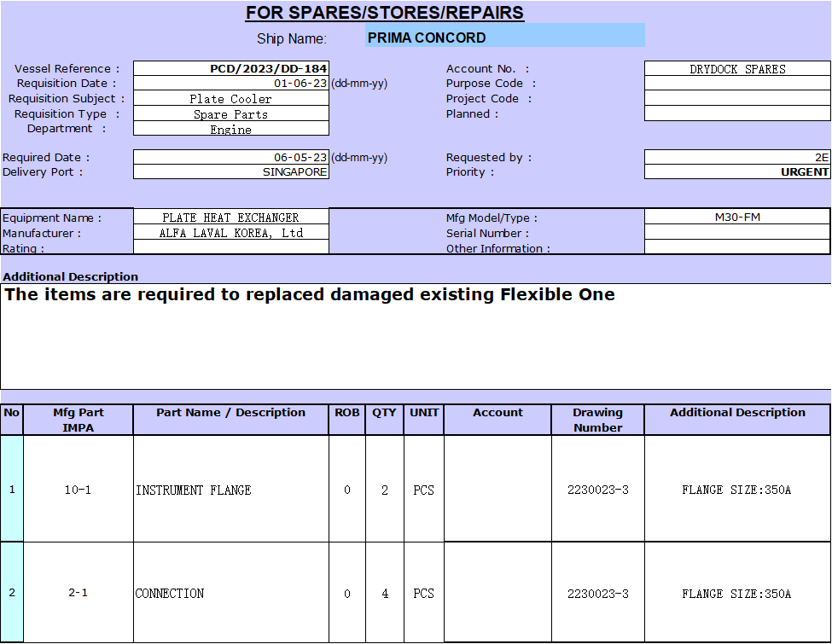The height and width of the screenshot is (644, 832).
Task: Select the Requisition Subject cell Plate Cooler
Action: click(231, 99)
